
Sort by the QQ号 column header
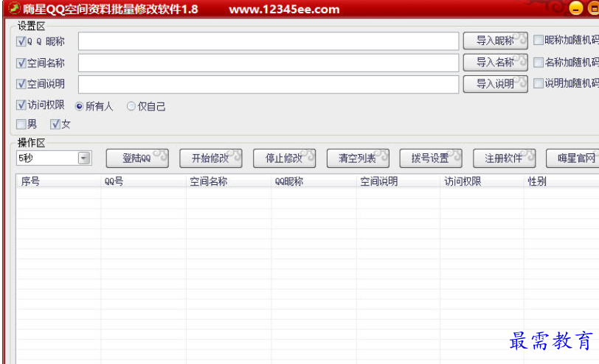pyautogui.click(x=143, y=181)
